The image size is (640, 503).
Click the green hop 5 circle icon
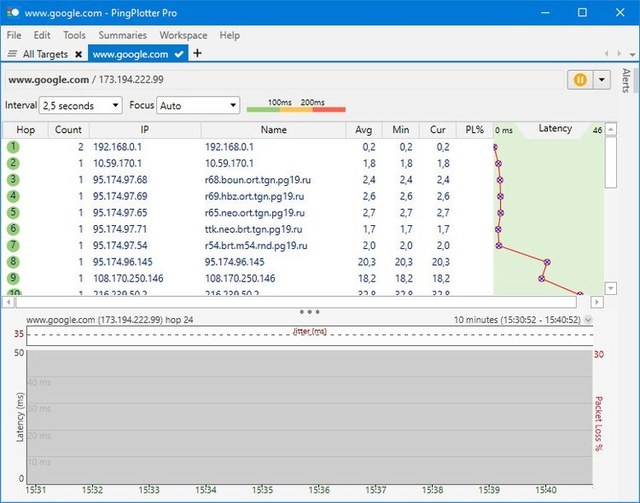pos(13,212)
